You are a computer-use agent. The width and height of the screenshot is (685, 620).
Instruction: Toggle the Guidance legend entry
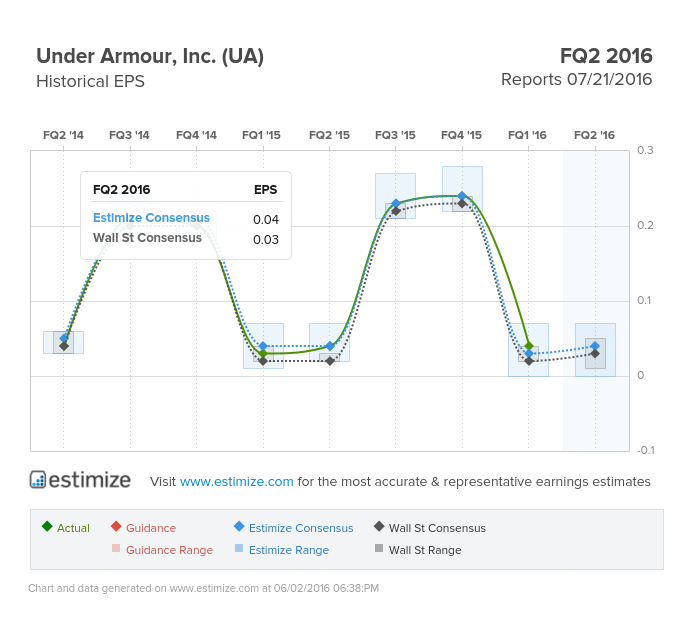[143, 528]
